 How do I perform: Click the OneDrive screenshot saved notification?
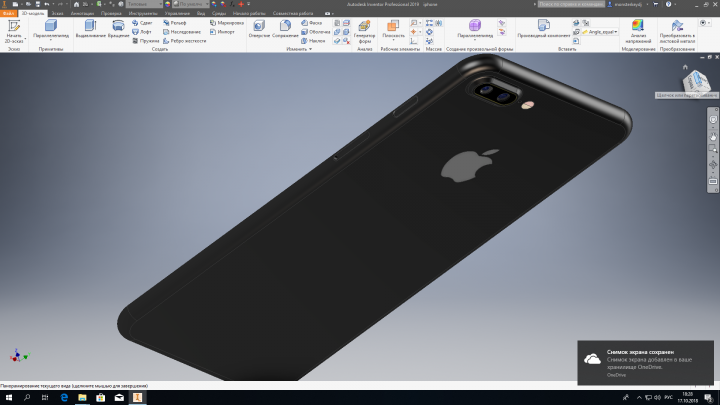(645, 363)
